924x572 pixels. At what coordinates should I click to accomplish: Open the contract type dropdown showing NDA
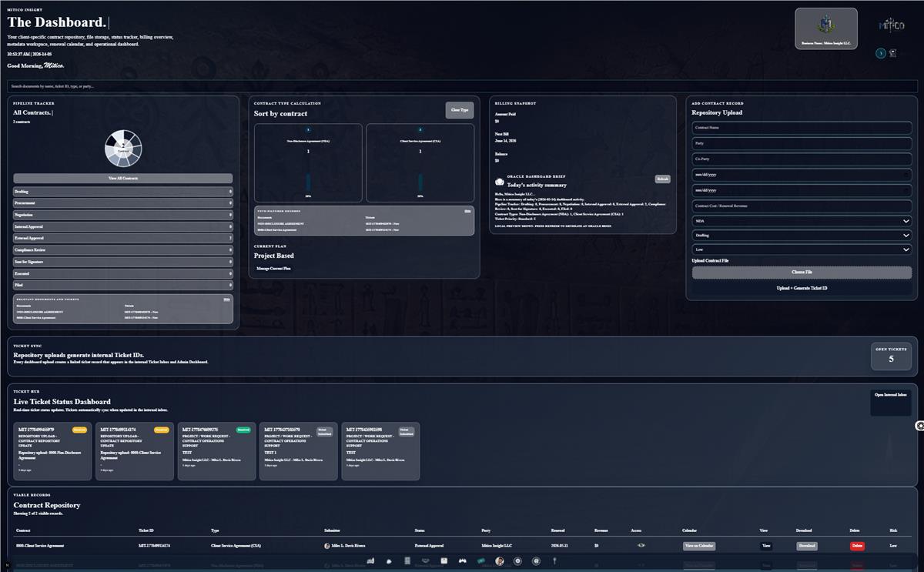tap(802, 220)
